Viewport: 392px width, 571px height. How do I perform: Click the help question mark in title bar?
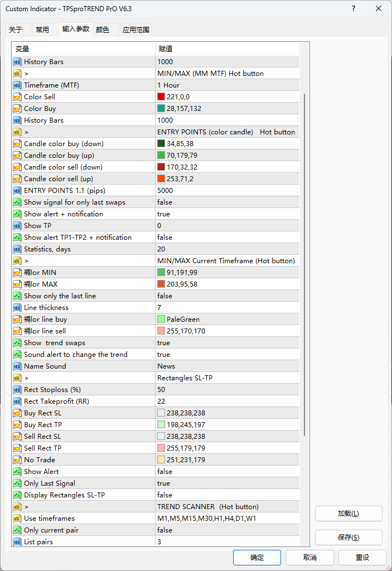coord(354,9)
